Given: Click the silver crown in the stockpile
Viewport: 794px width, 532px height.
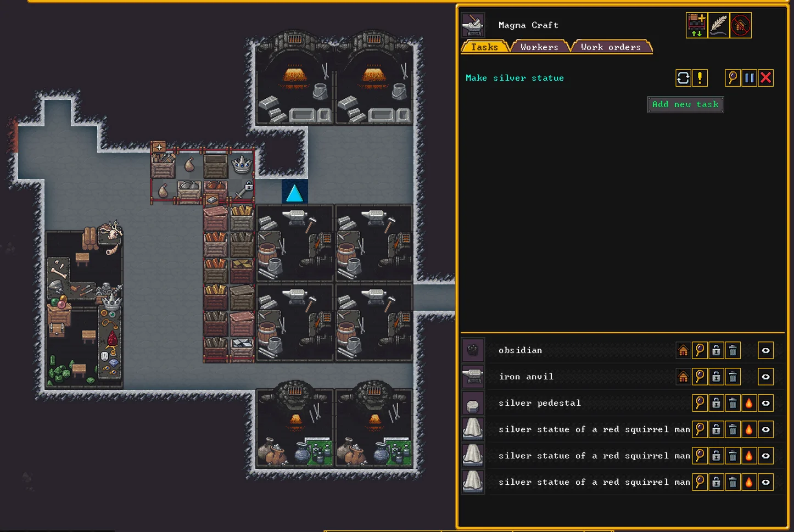Looking at the screenshot, I should tap(241, 164).
